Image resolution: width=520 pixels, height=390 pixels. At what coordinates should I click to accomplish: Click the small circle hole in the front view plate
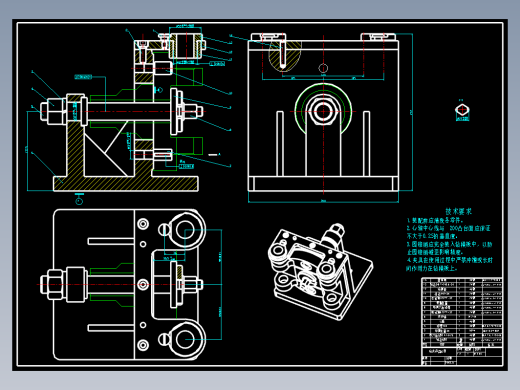[x=323, y=68]
